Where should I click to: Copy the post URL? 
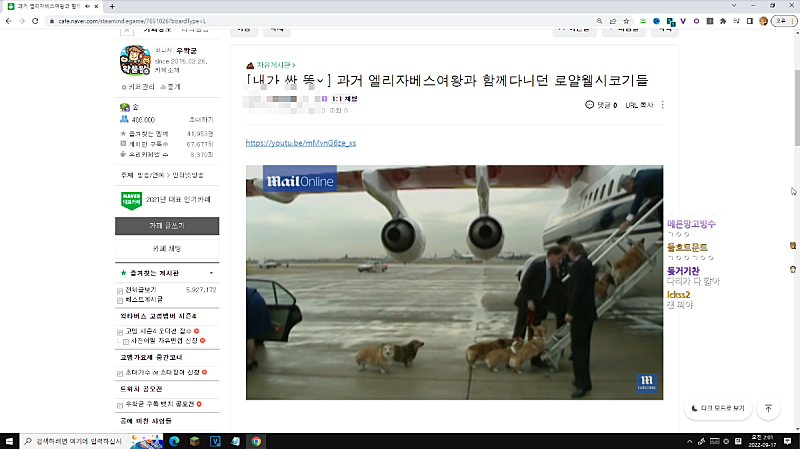pyautogui.click(x=639, y=105)
